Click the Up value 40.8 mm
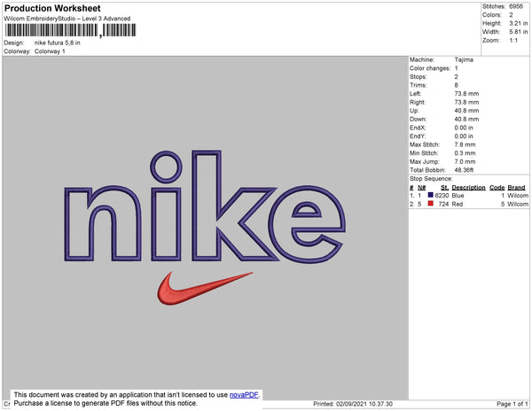 (x=466, y=111)
